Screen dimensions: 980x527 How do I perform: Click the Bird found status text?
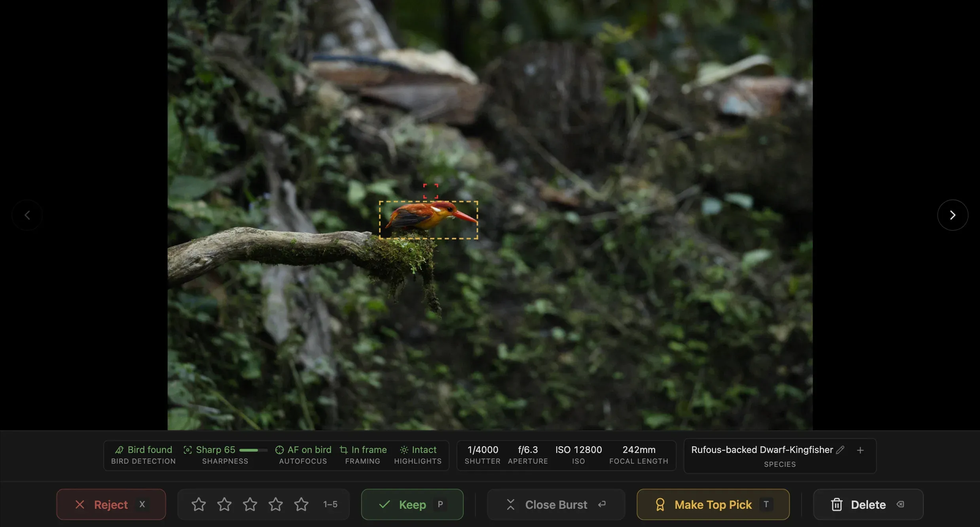(x=150, y=450)
